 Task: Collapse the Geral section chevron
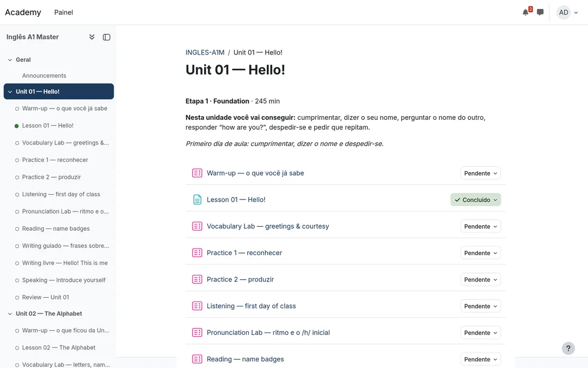click(x=10, y=60)
